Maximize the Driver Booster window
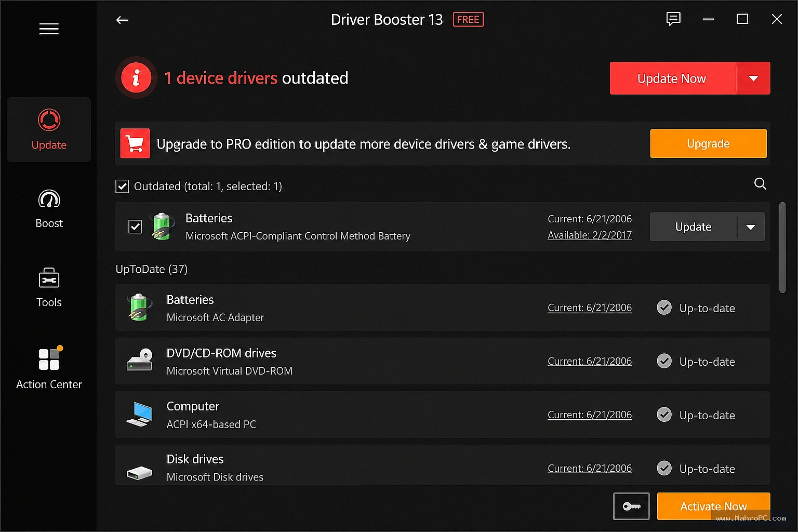The width and height of the screenshot is (798, 532). tap(743, 19)
